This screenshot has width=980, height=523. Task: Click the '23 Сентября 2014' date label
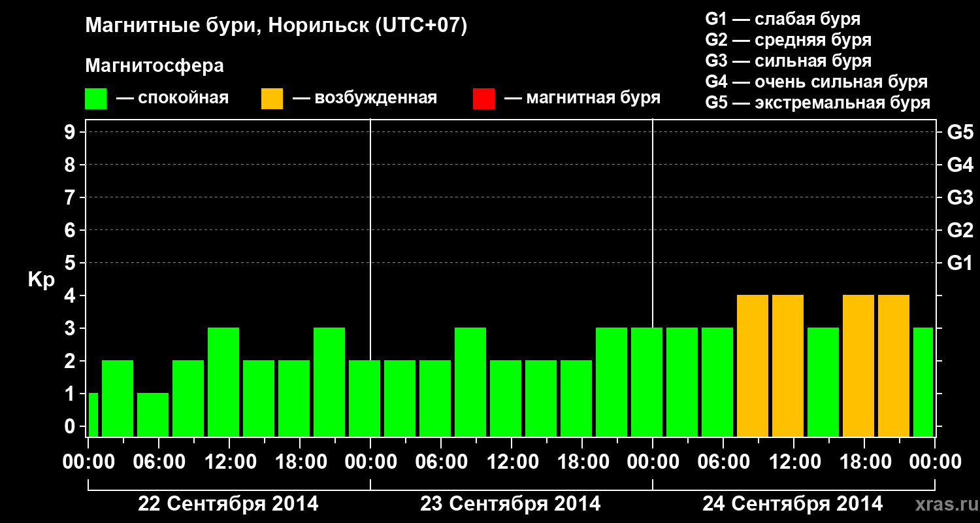510,503
